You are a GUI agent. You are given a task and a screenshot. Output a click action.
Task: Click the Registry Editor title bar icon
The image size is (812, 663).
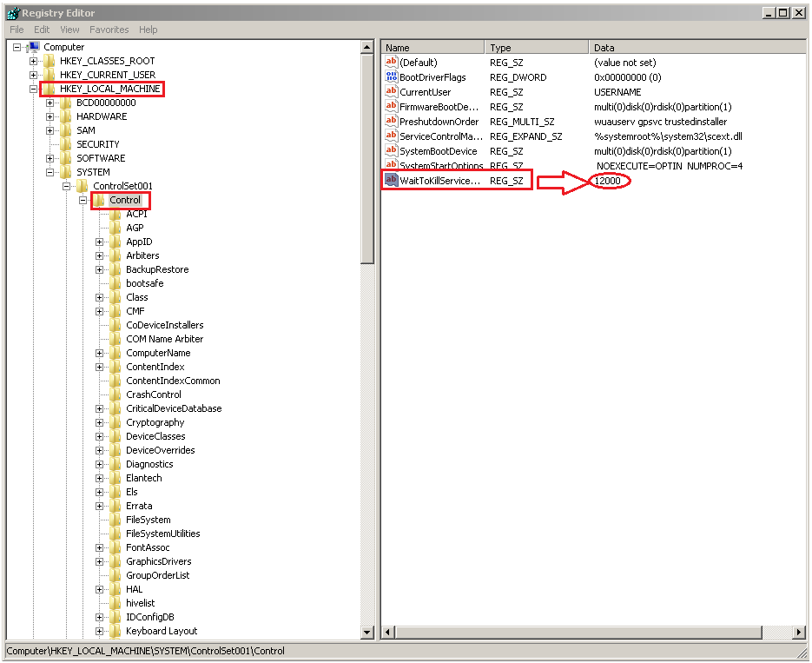(x=14, y=13)
